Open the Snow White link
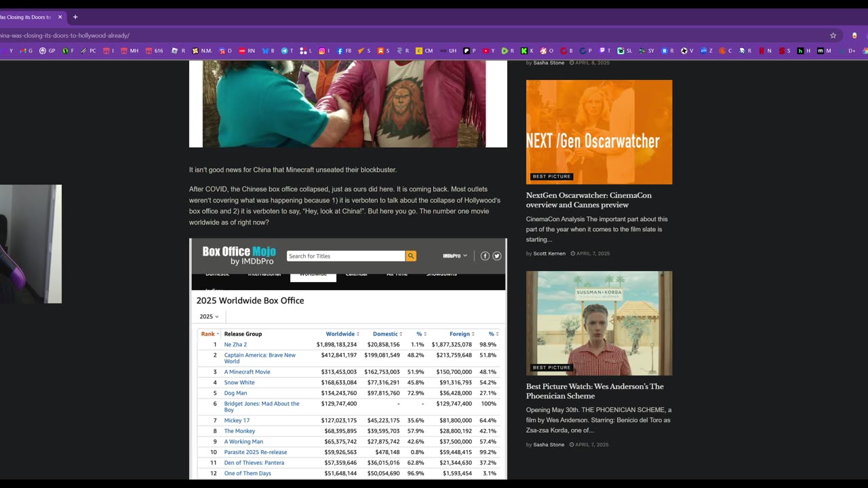Image resolution: width=868 pixels, height=488 pixels. click(x=239, y=383)
